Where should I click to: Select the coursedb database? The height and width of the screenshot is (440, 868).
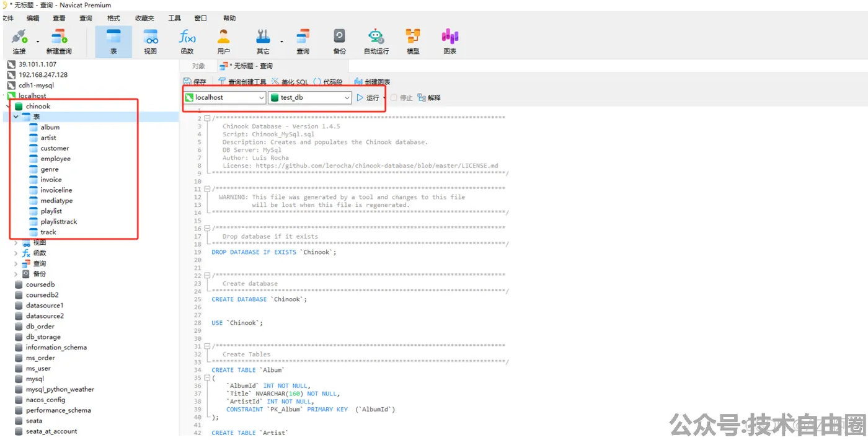(x=40, y=284)
